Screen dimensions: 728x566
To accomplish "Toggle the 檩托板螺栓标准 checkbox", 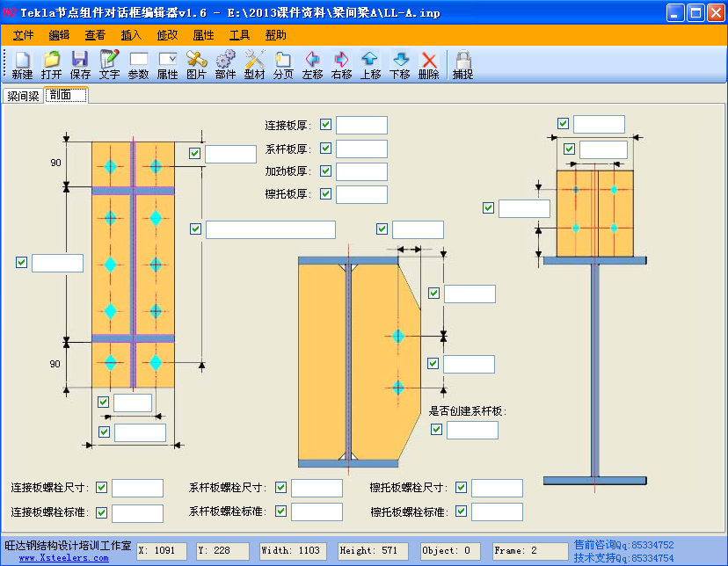I will pyautogui.click(x=461, y=512).
